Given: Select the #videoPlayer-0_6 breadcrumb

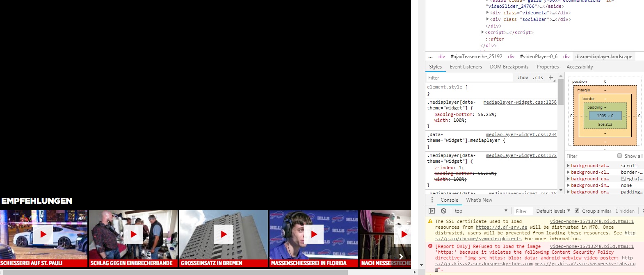Looking at the screenshot, I should point(539,57).
